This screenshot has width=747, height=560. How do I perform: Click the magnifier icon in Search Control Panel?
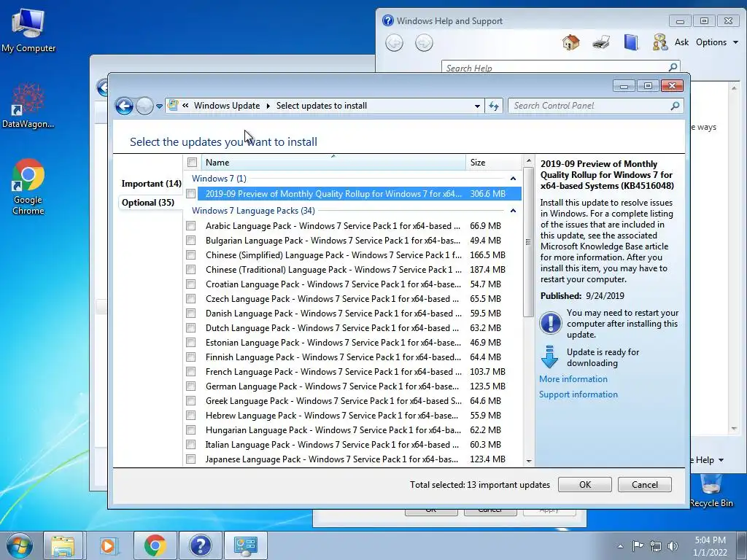tap(675, 106)
